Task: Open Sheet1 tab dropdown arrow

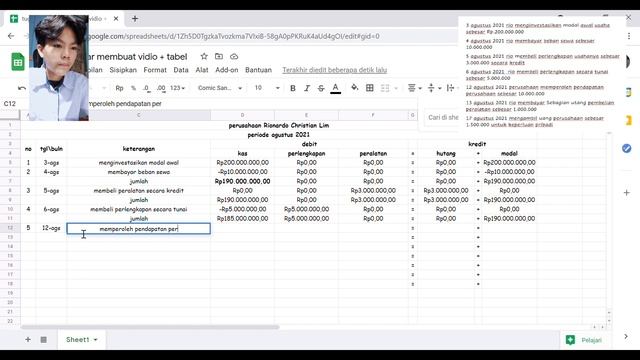Action: tap(96, 340)
